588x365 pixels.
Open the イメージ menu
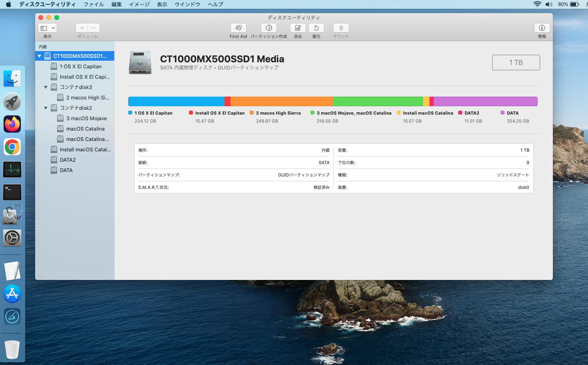click(x=139, y=4)
